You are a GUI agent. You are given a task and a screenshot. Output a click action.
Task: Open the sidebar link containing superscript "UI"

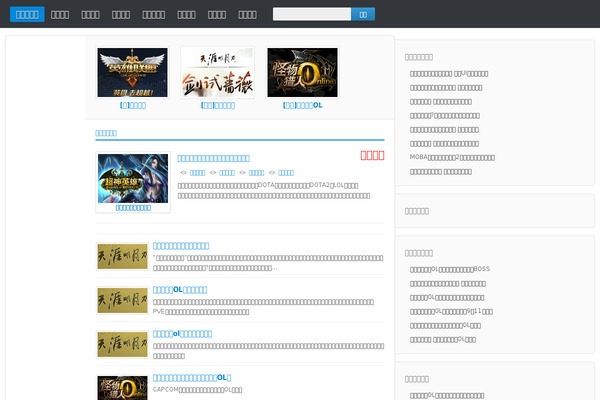pyautogui.click(x=449, y=73)
